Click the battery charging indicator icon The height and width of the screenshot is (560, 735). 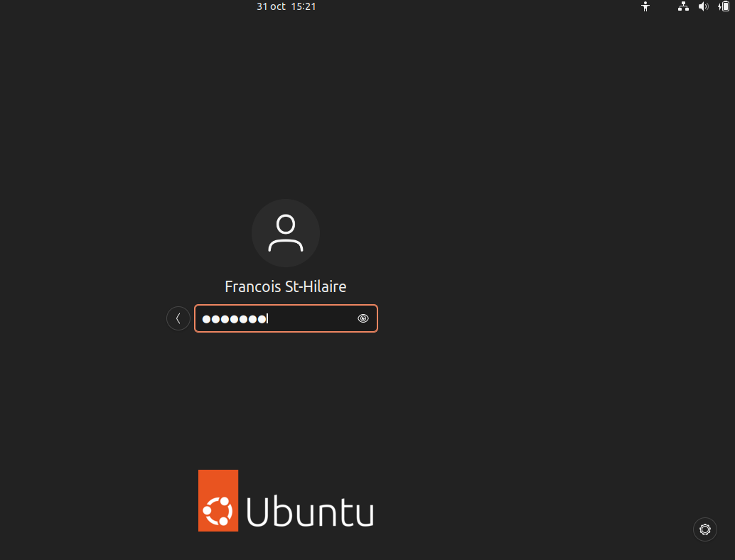724,6
